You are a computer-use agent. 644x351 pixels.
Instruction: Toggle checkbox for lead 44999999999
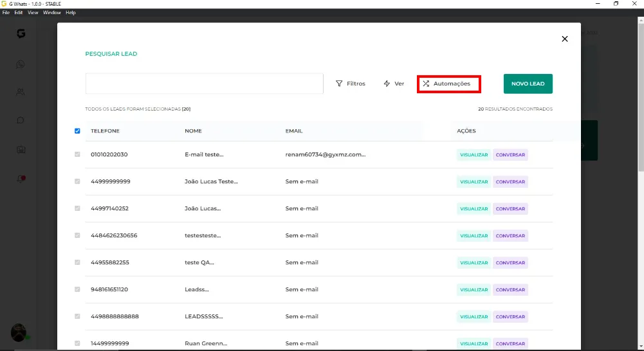pyautogui.click(x=77, y=181)
